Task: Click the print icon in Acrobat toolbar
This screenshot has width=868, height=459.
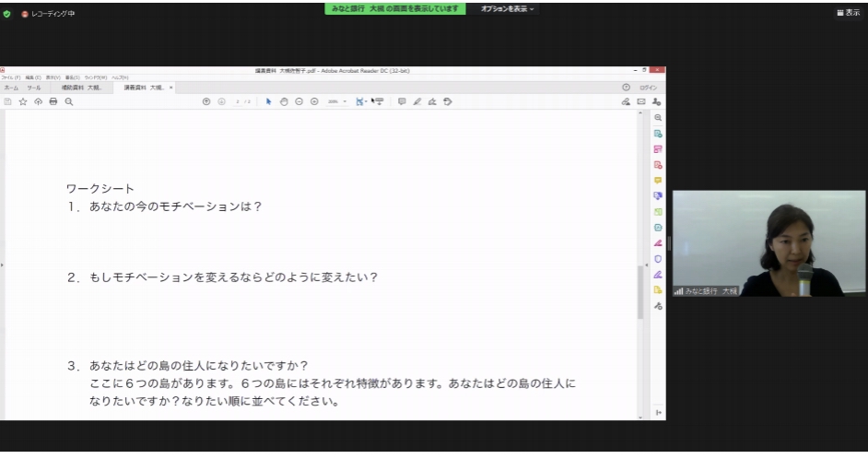Action: click(x=53, y=101)
